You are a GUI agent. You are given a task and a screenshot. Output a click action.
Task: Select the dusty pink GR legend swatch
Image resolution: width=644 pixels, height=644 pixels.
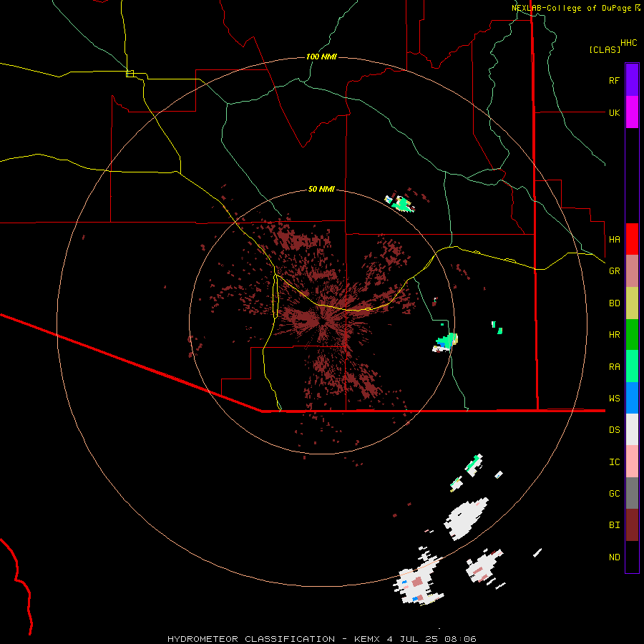tap(632, 271)
